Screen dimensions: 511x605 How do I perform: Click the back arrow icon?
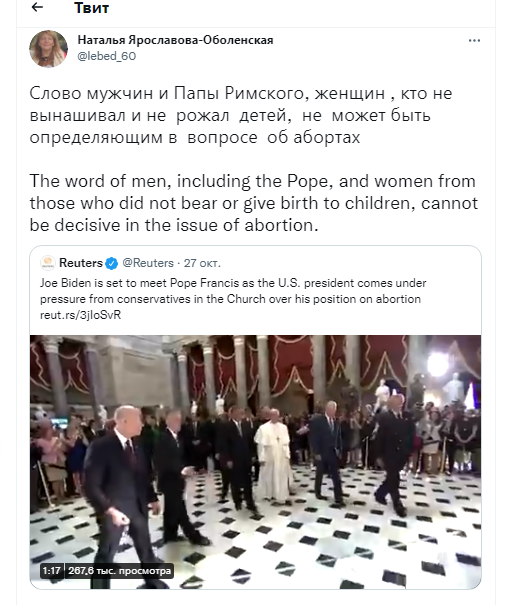pyautogui.click(x=37, y=7)
